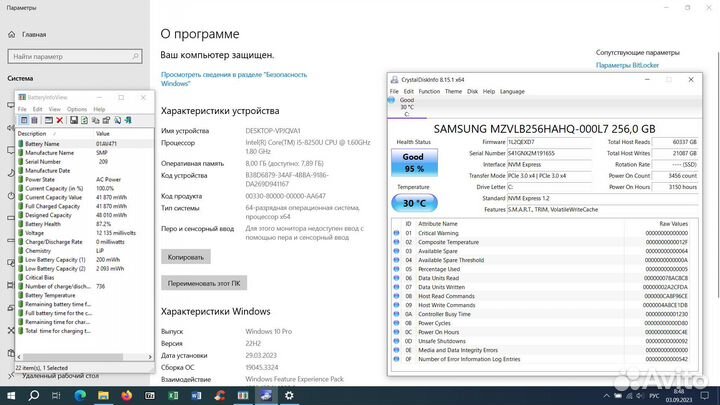Click the Good 95 % health status button
Image resolution: width=720 pixels, height=405 pixels.
(414, 163)
